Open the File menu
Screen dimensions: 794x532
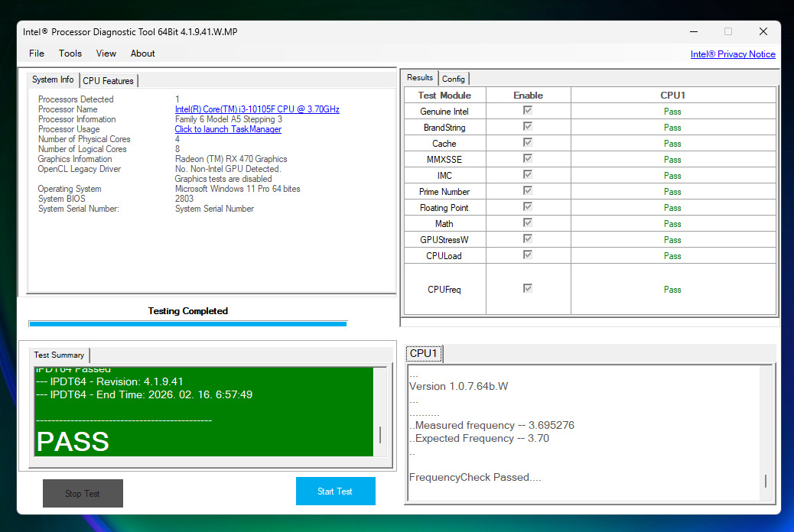[37, 54]
